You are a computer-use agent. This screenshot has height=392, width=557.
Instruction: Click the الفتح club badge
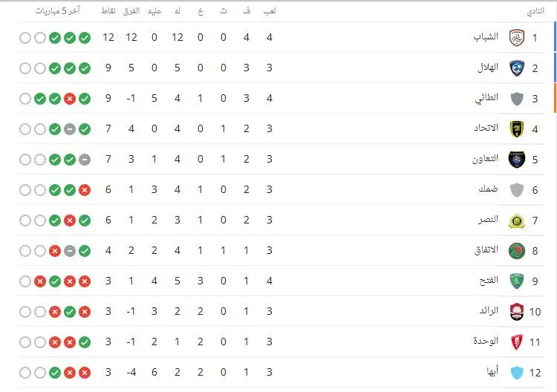tap(517, 281)
